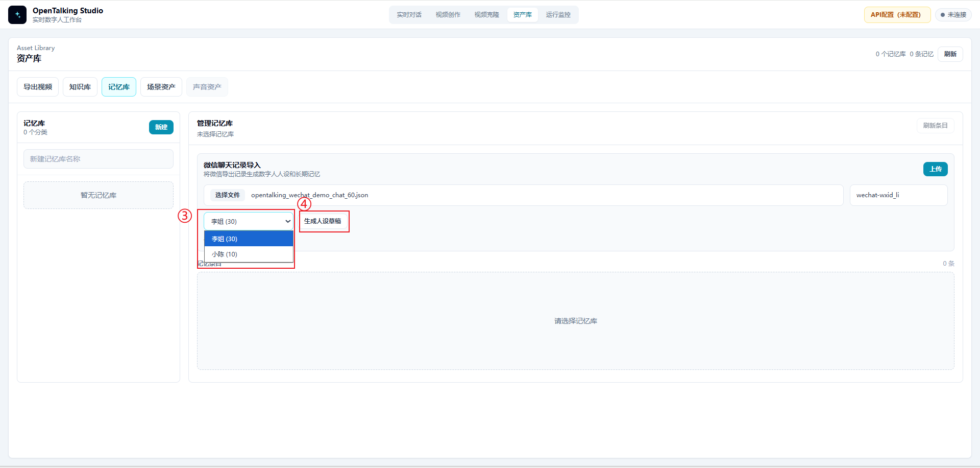Screen dimensions: 980x468
Task: Click the 微信聊天记录导入 heading
Action: [x=232, y=165]
